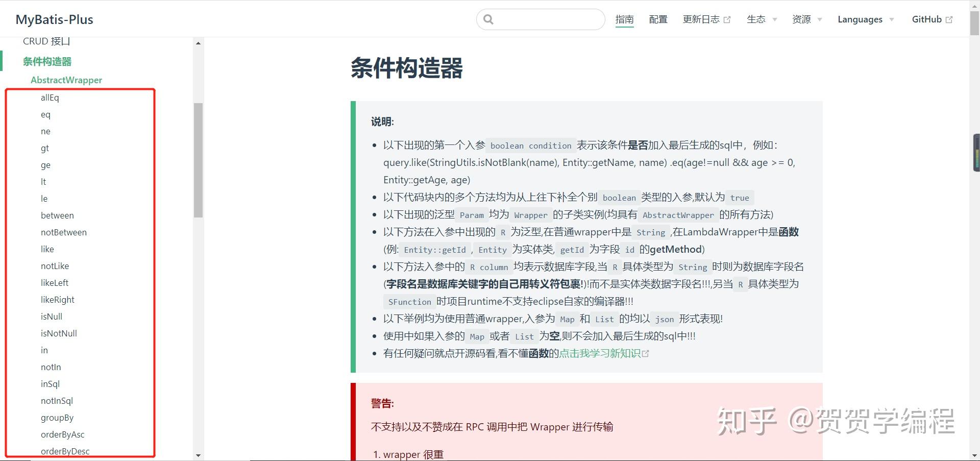This screenshot has width=980, height=461.
Task: Jump to groupBy in sidebar
Action: click(57, 418)
